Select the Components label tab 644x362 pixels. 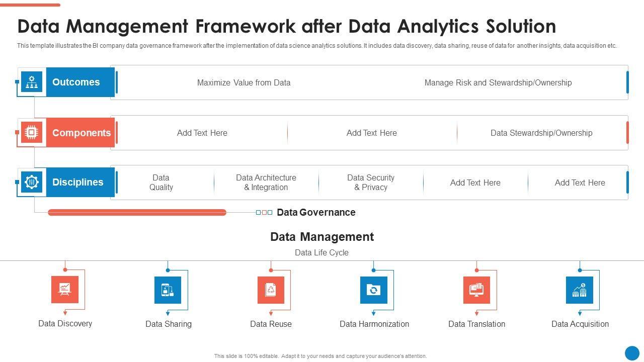[81, 133]
